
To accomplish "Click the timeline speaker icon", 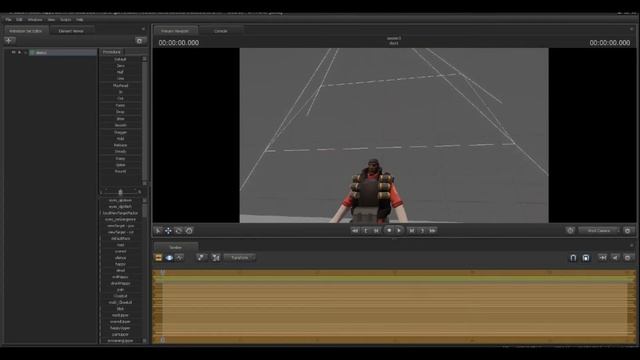I will tap(615, 258).
